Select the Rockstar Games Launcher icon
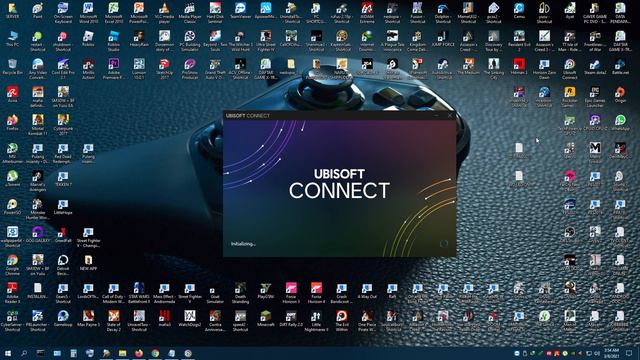Image resolution: width=640 pixels, height=360 pixels. [569, 97]
